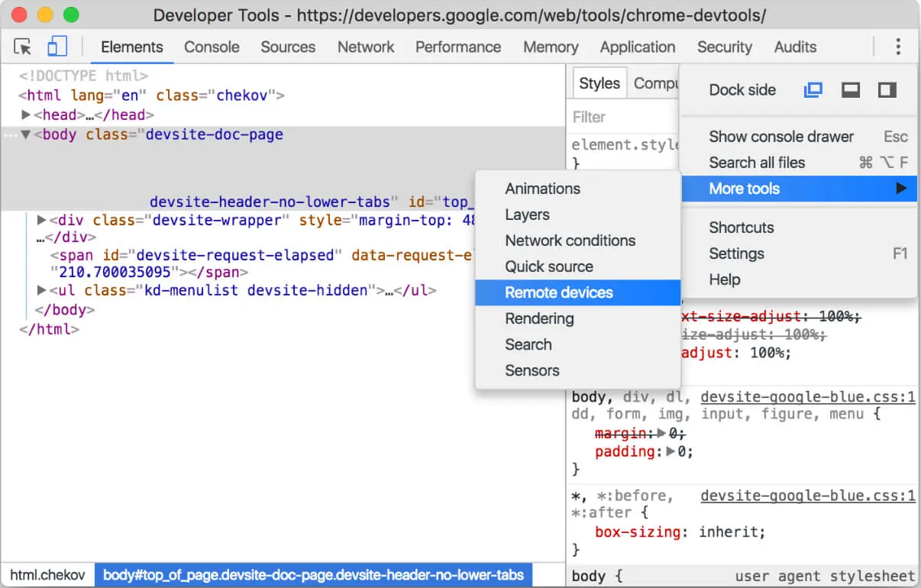This screenshot has height=588, width=921.
Task: Activate the inspect element picker icon
Action: (x=23, y=47)
